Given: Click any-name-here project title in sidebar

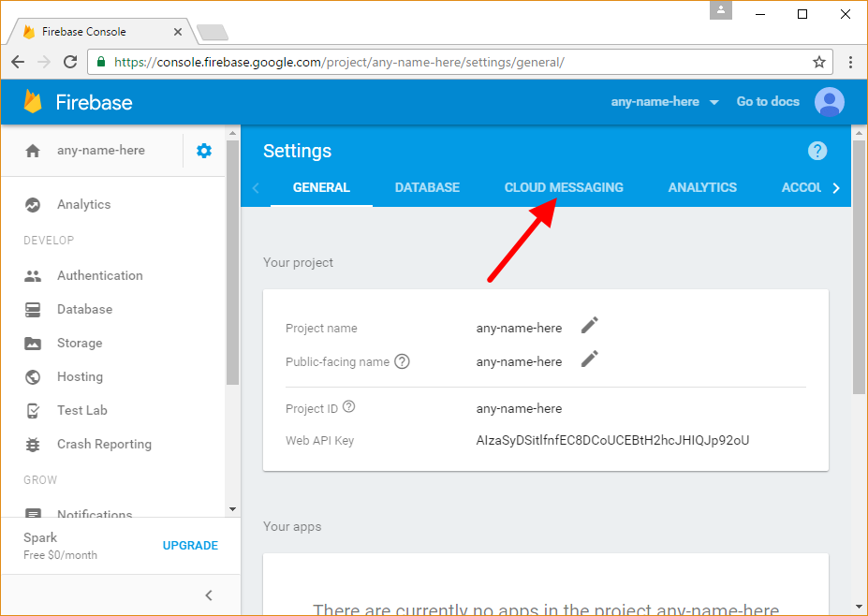Looking at the screenshot, I should 101,151.
